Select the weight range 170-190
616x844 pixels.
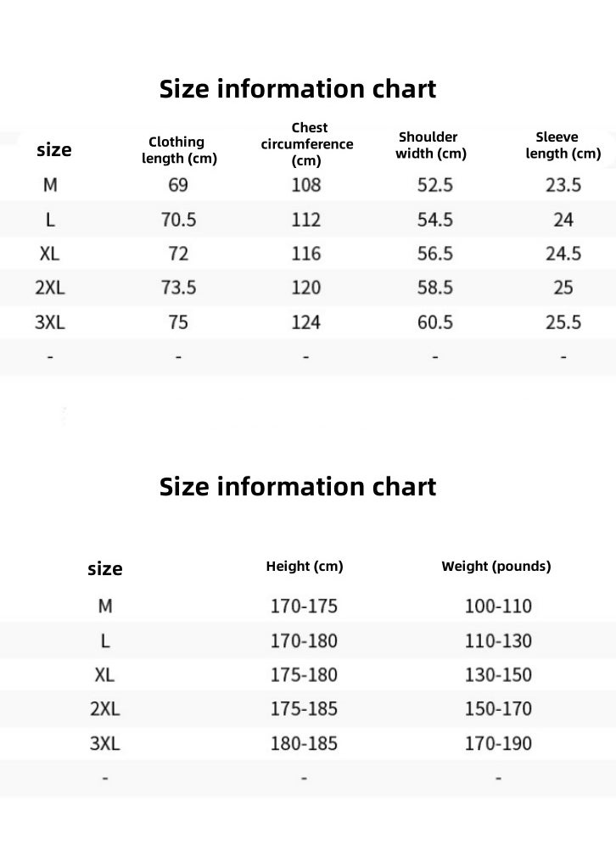click(x=498, y=743)
